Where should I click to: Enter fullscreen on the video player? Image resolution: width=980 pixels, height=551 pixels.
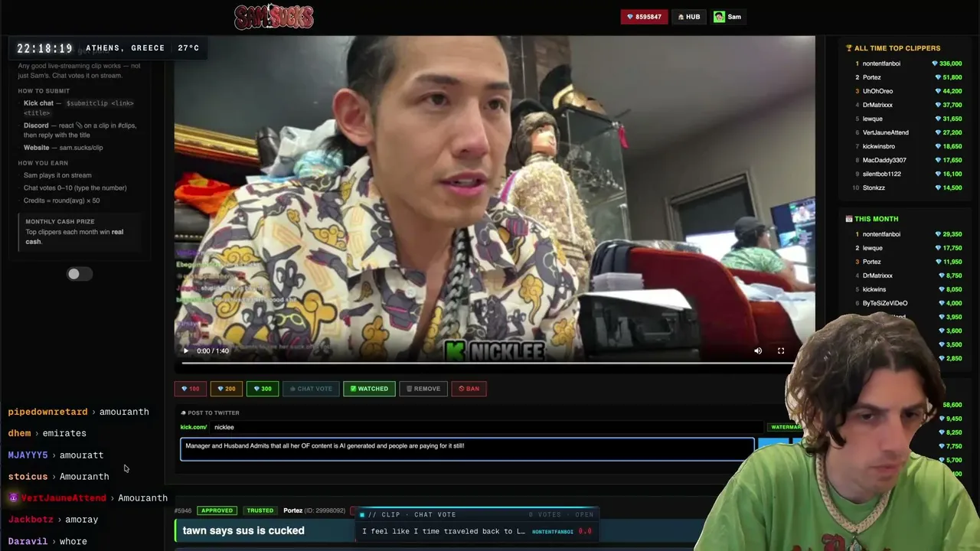click(x=781, y=350)
